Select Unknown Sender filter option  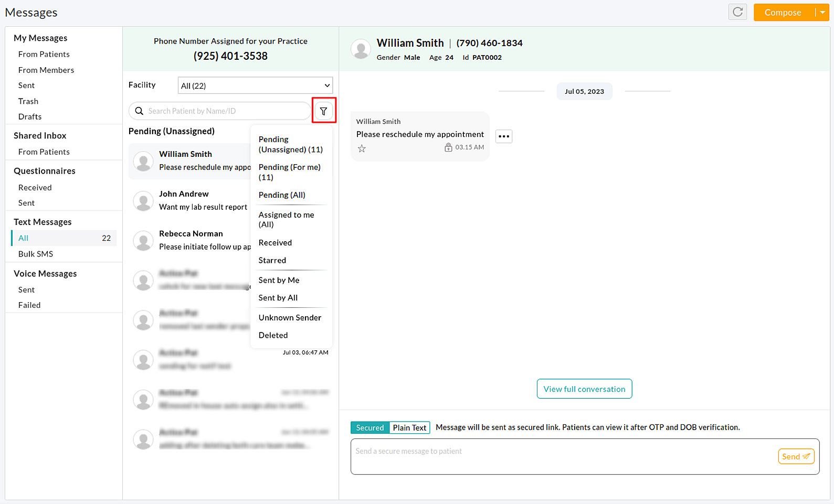point(290,317)
